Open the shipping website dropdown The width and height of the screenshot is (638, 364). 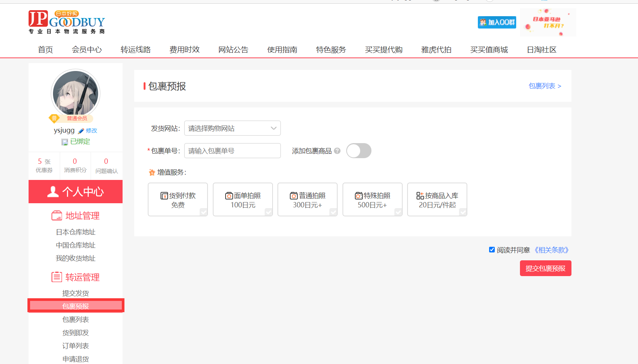(x=232, y=128)
